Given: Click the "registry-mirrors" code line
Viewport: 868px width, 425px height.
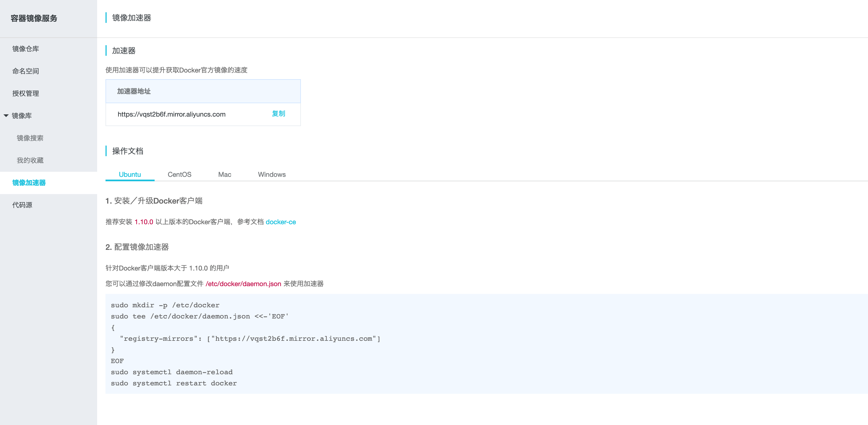Looking at the screenshot, I should 250,339.
